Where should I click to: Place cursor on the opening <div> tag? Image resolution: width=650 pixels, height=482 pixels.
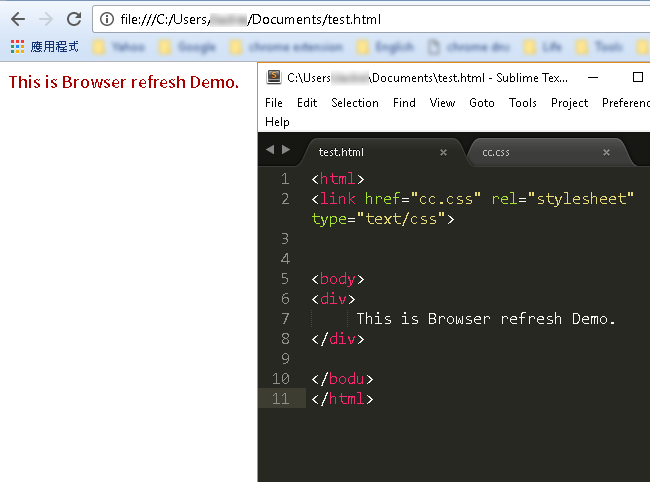coord(333,299)
